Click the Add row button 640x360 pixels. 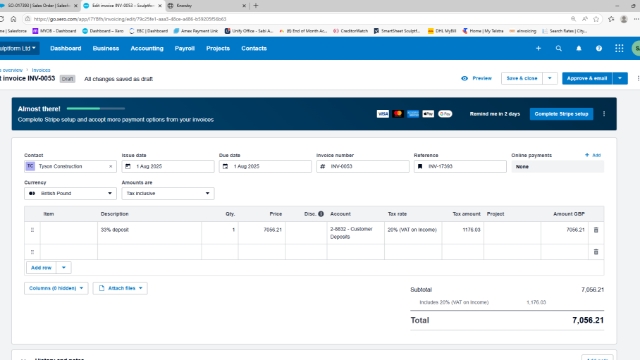click(41, 268)
